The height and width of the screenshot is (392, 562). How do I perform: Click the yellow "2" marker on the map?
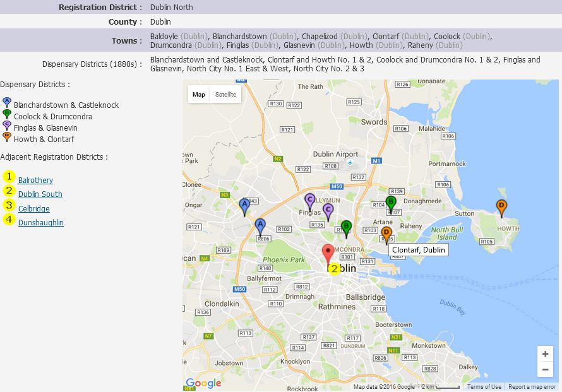[334, 269]
